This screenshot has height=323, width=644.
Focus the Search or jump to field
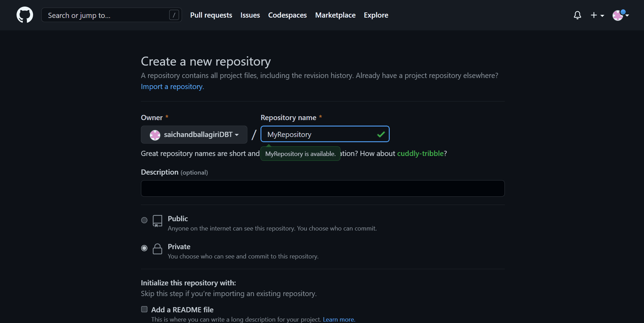[x=111, y=15]
